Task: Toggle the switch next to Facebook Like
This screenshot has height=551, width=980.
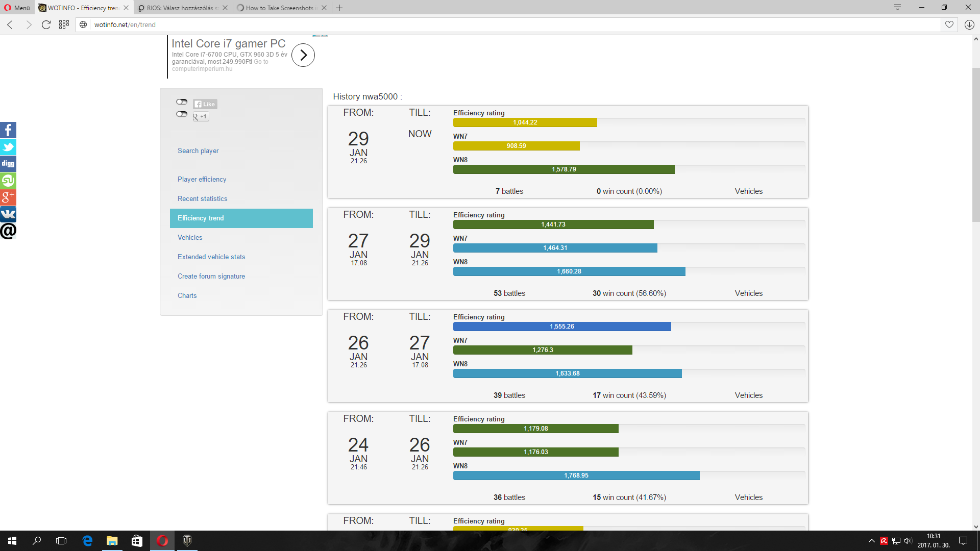Action: [182, 102]
